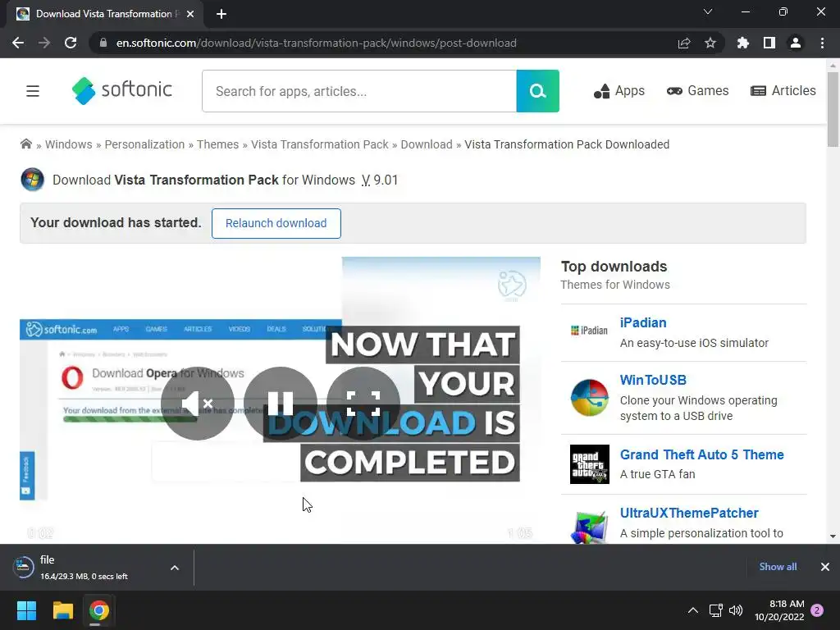
Task: Open the iPadian link
Action: click(643, 323)
